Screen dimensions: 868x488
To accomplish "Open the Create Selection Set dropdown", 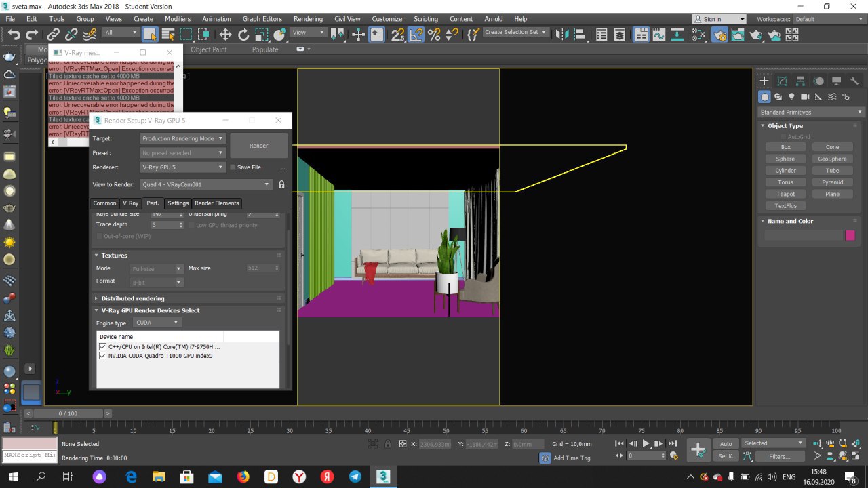I will [515, 32].
